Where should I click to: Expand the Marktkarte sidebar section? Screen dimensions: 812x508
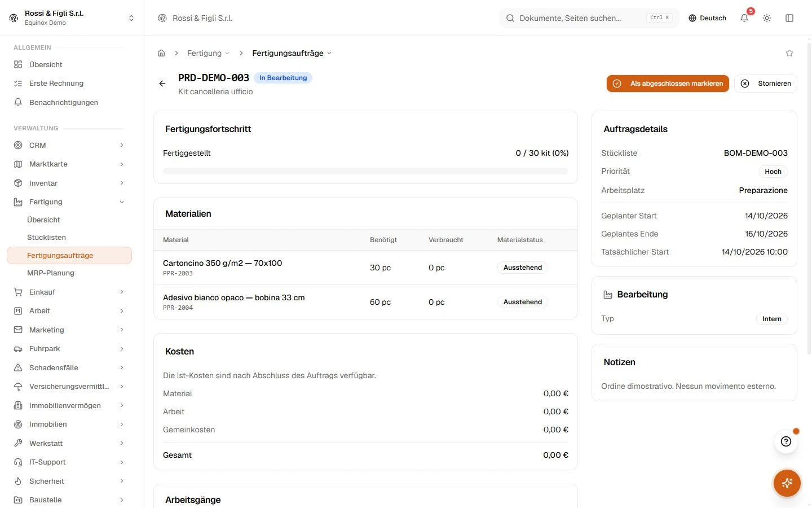pyautogui.click(x=69, y=164)
